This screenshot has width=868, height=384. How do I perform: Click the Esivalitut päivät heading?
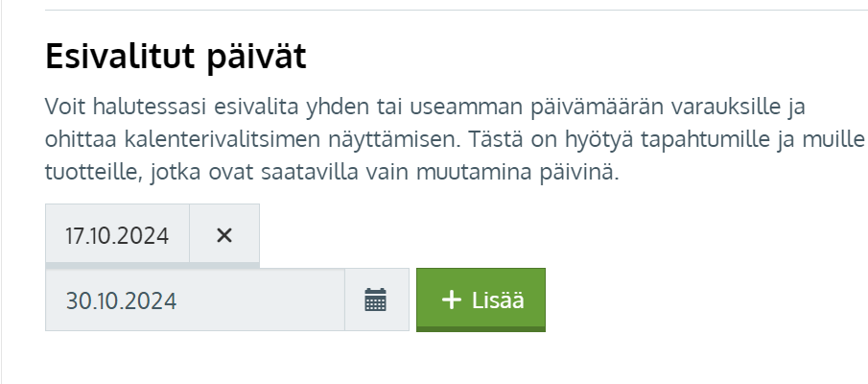click(176, 58)
